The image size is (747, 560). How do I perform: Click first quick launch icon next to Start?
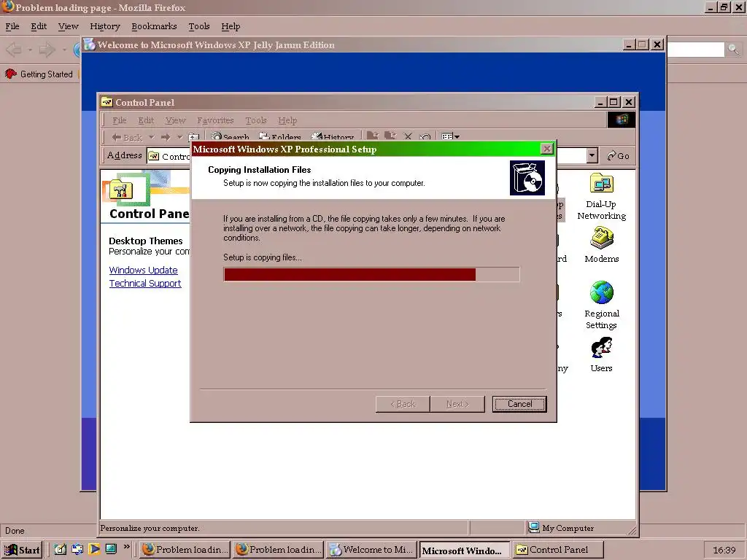[60, 549]
